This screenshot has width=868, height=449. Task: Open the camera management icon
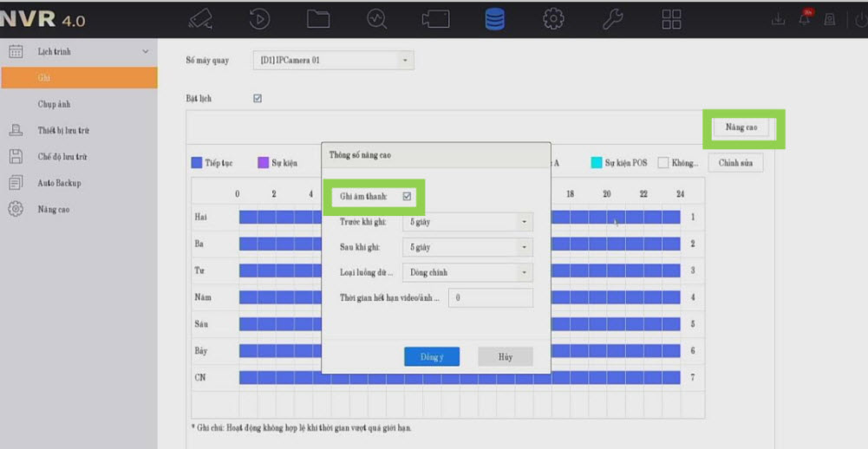[435, 18]
